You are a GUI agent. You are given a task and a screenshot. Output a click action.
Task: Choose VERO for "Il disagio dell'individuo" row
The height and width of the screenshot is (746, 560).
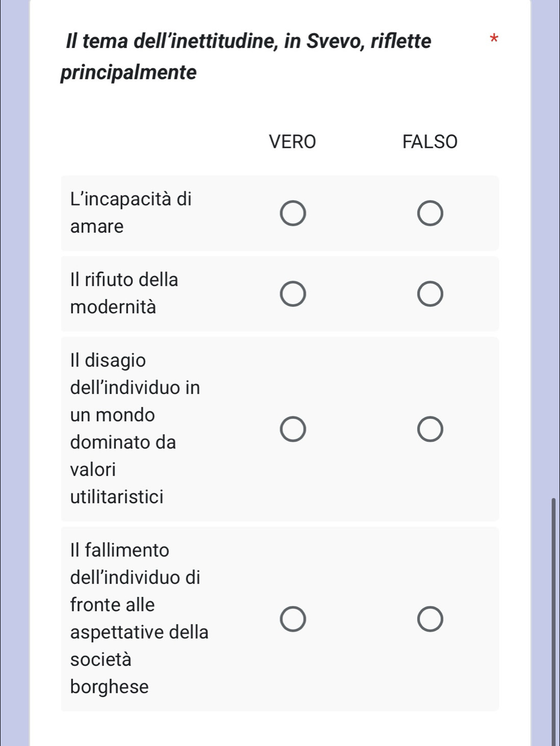[293, 429]
